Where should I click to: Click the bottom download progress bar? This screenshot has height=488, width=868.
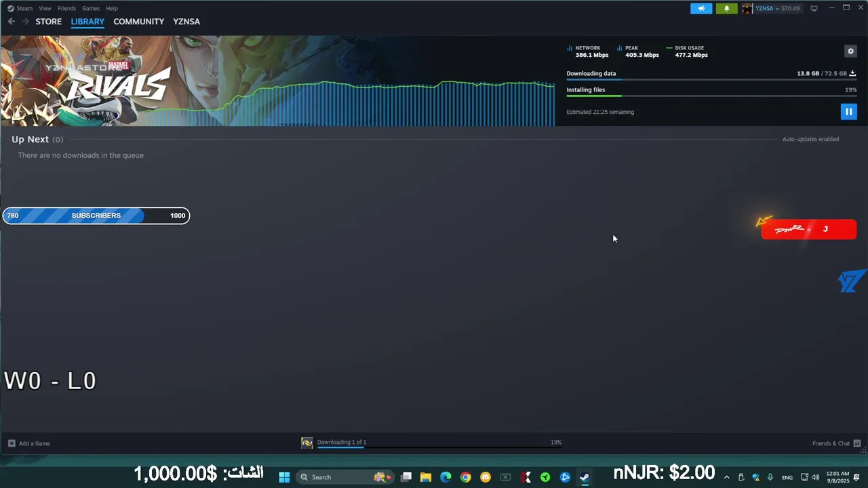coord(439,447)
